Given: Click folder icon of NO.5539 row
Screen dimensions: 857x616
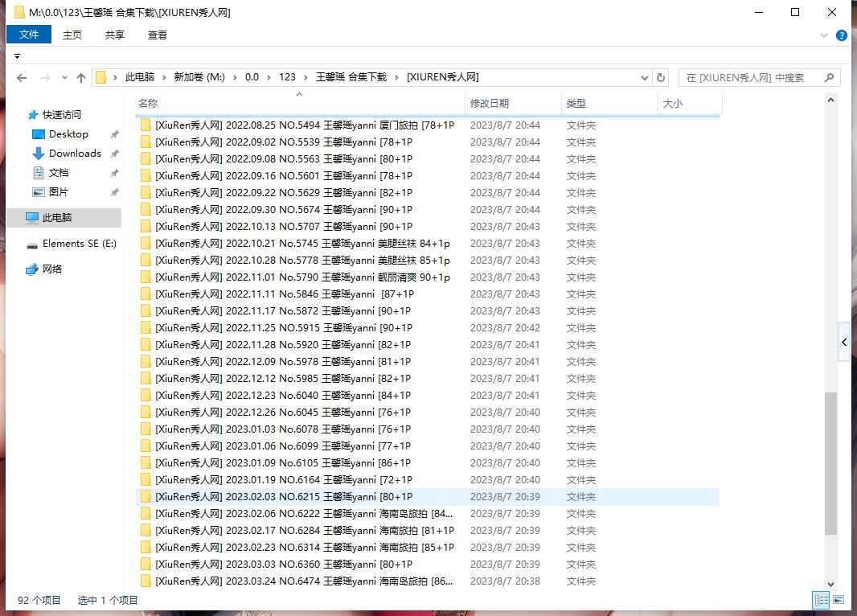Looking at the screenshot, I should click(x=146, y=142).
